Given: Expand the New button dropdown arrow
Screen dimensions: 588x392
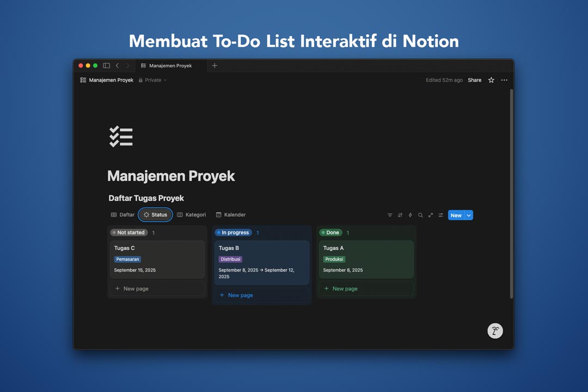Looking at the screenshot, I should (469, 215).
